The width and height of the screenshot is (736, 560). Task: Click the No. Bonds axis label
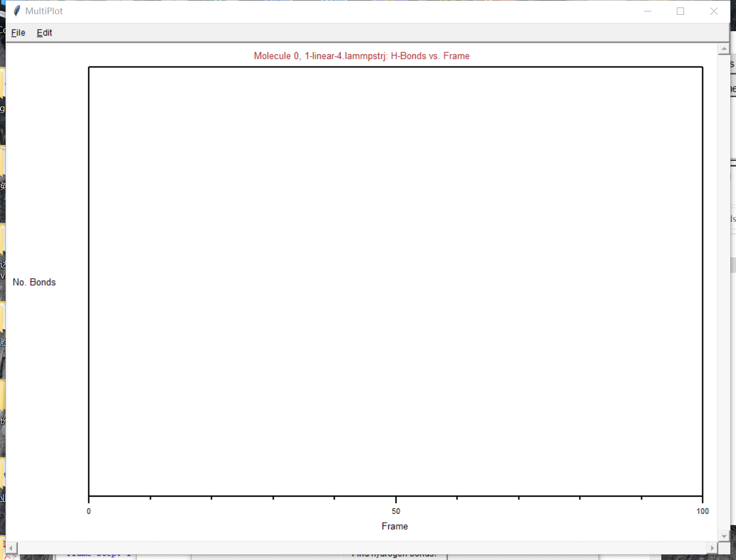34,282
